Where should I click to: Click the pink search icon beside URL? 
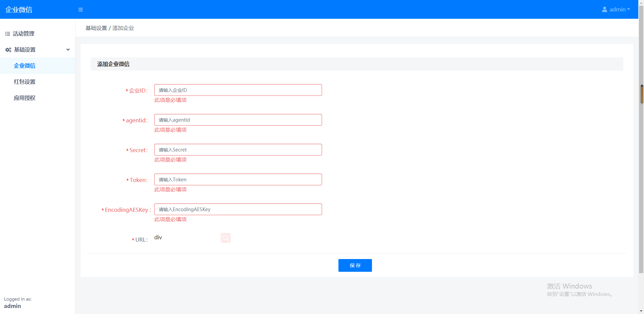(226, 238)
